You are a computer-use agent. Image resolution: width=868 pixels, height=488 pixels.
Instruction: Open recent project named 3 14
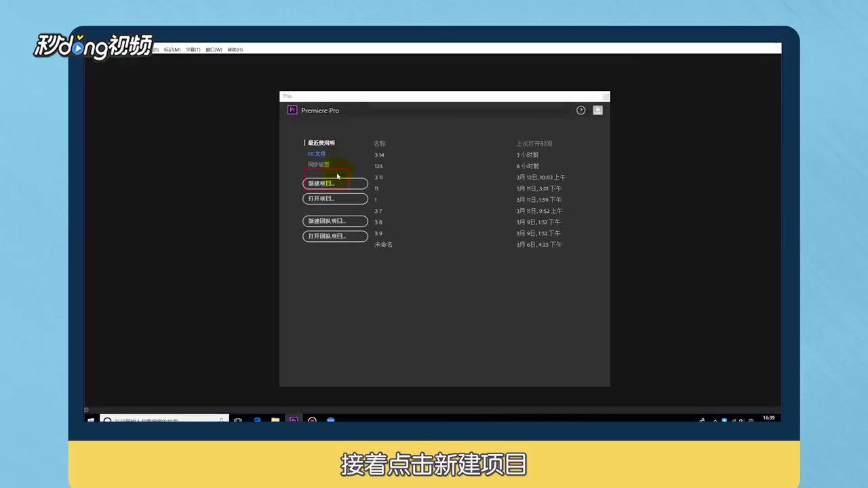(x=379, y=155)
